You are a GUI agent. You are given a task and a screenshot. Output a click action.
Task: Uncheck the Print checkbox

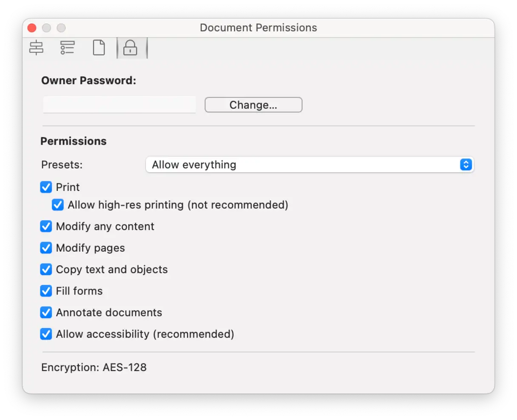pyautogui.click(x=46, y=187)
